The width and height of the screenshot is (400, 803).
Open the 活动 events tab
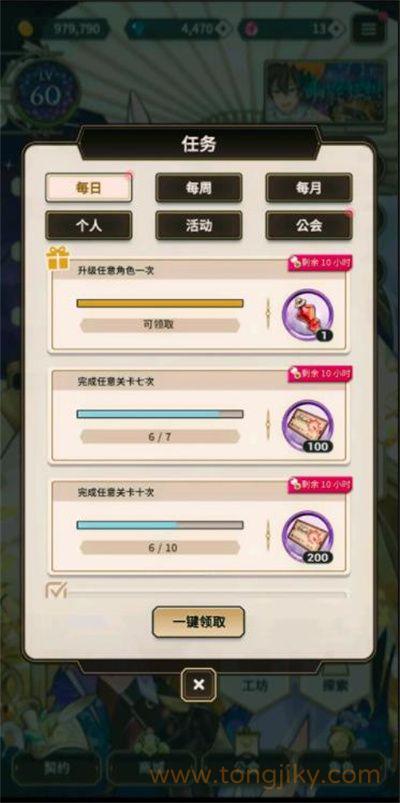pyautogui.click(x=199, y=225)
